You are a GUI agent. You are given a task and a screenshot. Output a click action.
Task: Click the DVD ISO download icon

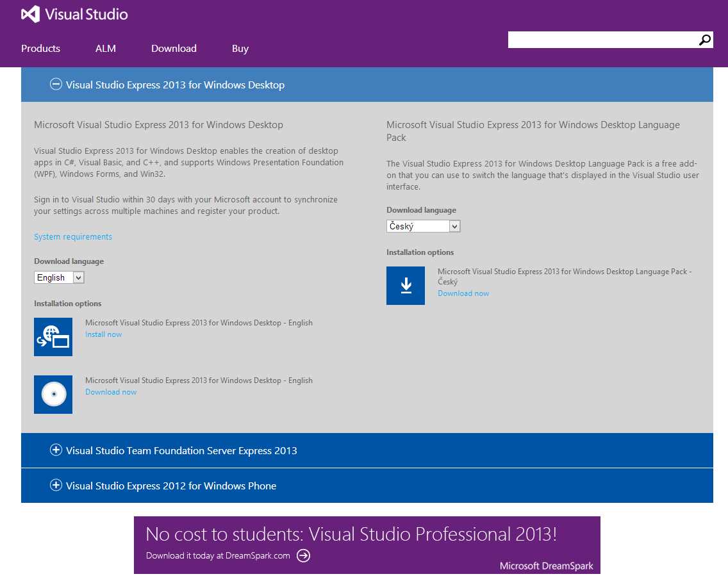click(x=53, y=395)
